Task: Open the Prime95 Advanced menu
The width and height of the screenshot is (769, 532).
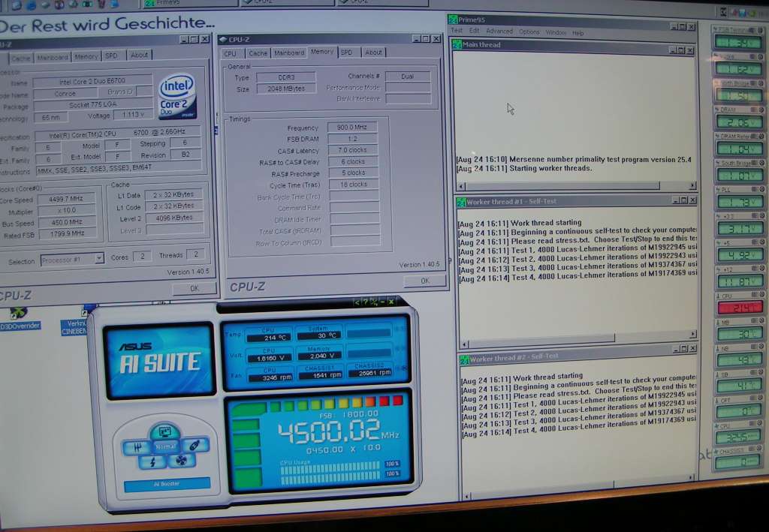Action: (499, 32)
